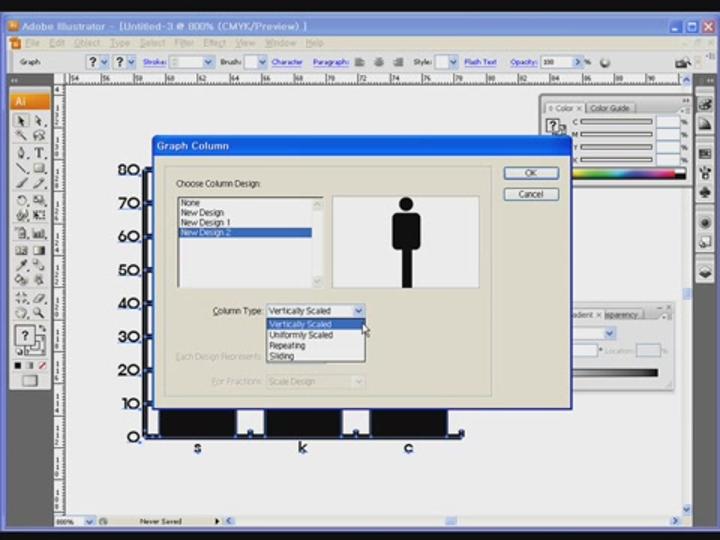Open the Opacity value arrow
The width and height of the screenshot is (720, 540).
click(577, 62)
